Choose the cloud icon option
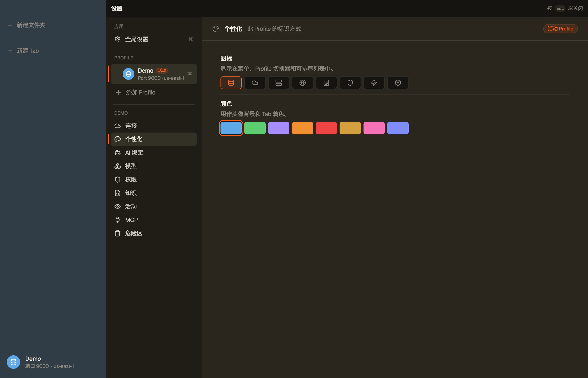588x378 pixels. 255,83
